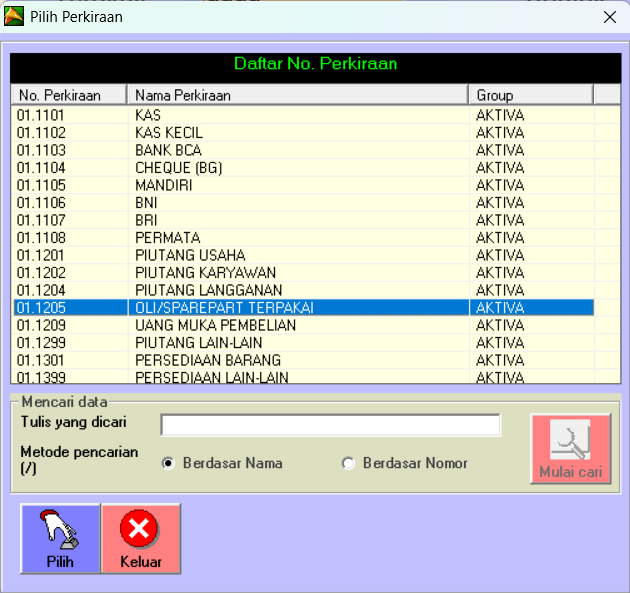Close the Pilih Perkiraan window
Viewport: 630px width, 593px height.
[609, 16]
